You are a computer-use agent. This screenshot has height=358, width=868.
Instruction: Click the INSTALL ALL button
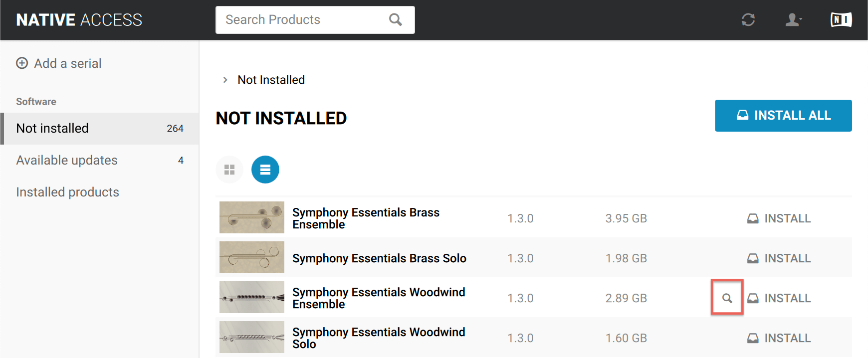pyautogui.click(x=782, y=115)
